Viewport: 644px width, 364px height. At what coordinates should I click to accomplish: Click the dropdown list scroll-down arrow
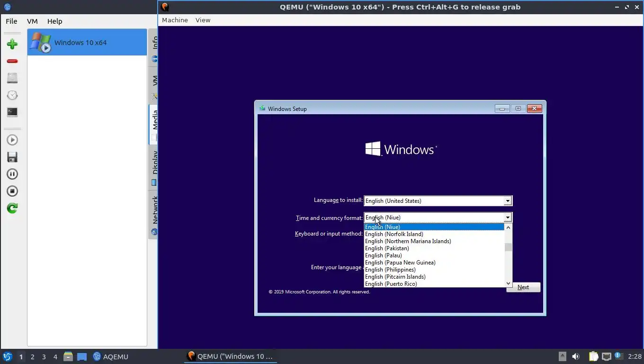pyautogui.click(x=509, y=283)
